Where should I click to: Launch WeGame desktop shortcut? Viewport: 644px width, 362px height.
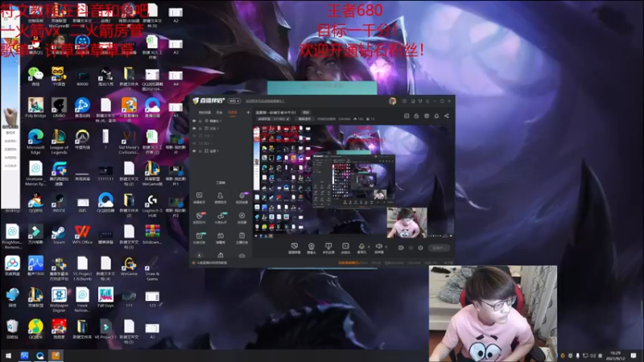[129, 266]
